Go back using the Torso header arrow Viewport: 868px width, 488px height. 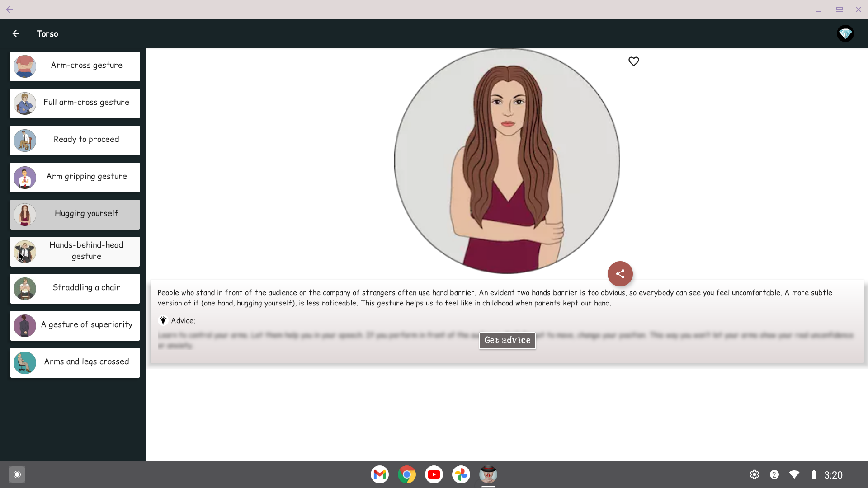click(16, 33)
